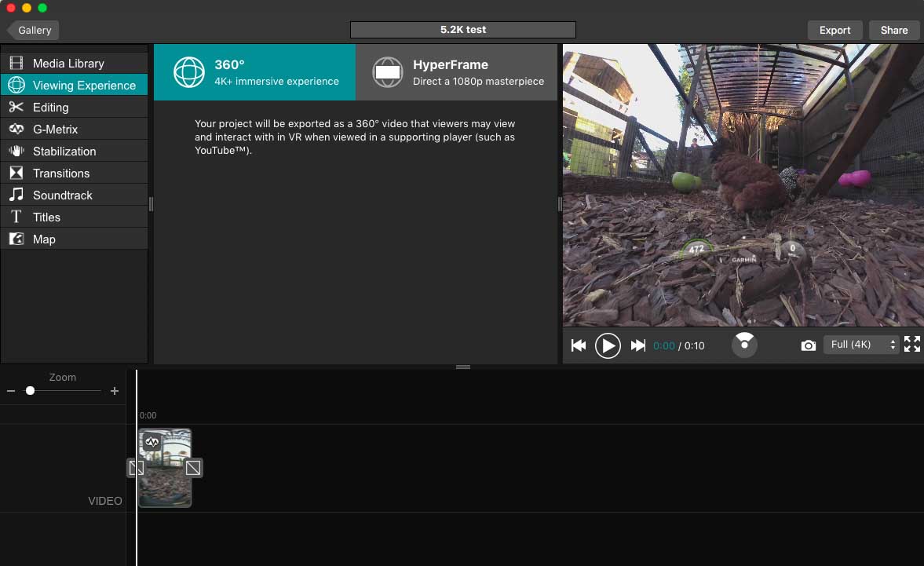The height and width of the screenshot is (566, 924).
Task: Click the transition marker at clip end
Action: (x=192, y=468)
